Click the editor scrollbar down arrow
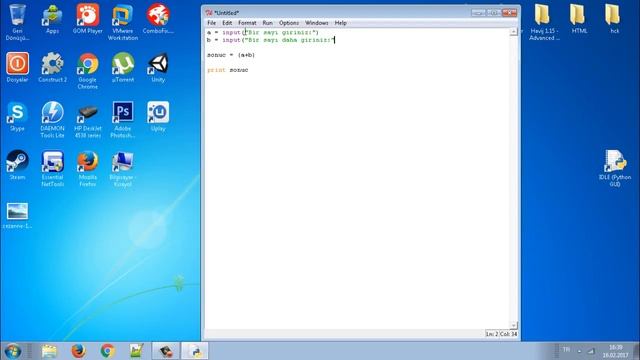 coord(513,325)
